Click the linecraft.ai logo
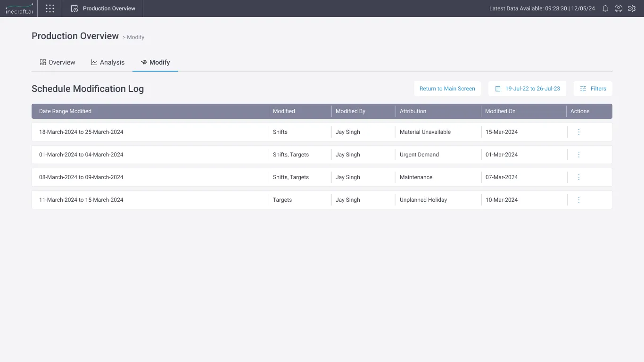This screenshot has width=644, height=362. pos(19,8)
